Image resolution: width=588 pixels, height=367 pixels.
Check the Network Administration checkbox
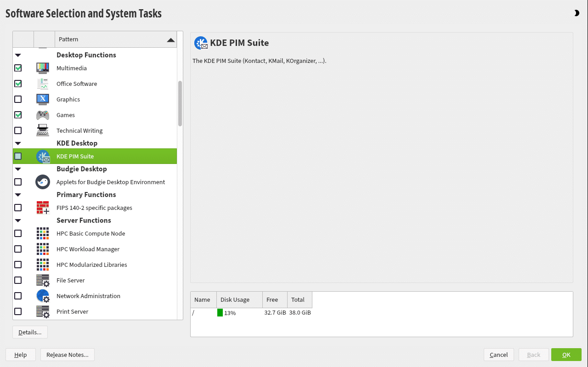[x=18, y=296]
